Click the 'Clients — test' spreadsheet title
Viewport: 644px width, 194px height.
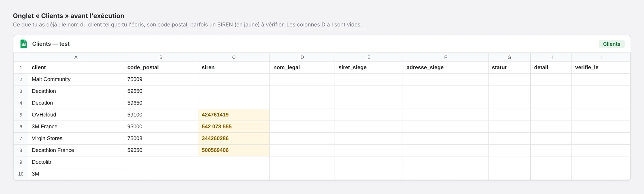pyautogui.click(x=51, y=44)
